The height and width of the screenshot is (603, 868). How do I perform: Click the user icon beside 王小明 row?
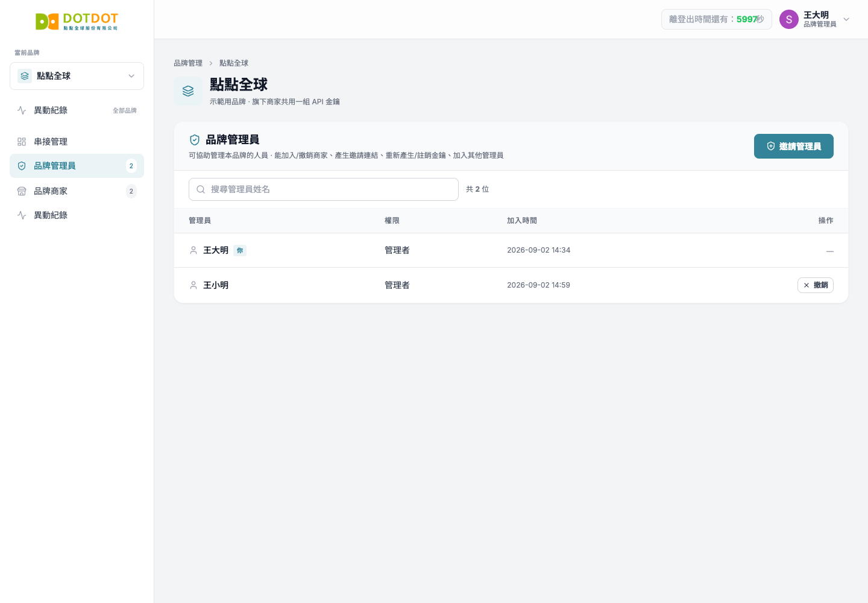(x=193, y=285)
